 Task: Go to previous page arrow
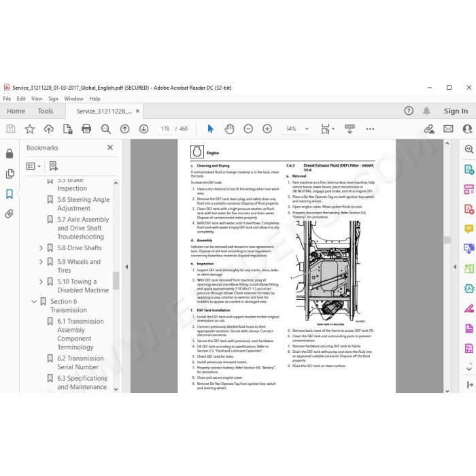(x=124, y=129)
